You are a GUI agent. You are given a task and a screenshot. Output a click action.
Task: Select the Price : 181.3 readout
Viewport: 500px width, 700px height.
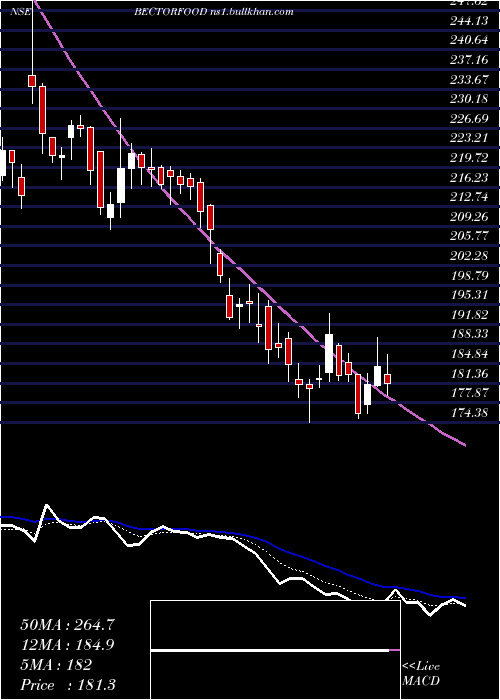(67, 685)
